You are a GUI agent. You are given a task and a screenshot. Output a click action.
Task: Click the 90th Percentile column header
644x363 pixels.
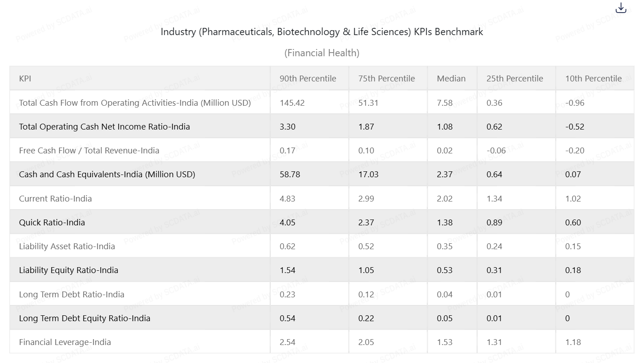pyautogui.click(x=308, y=78)
